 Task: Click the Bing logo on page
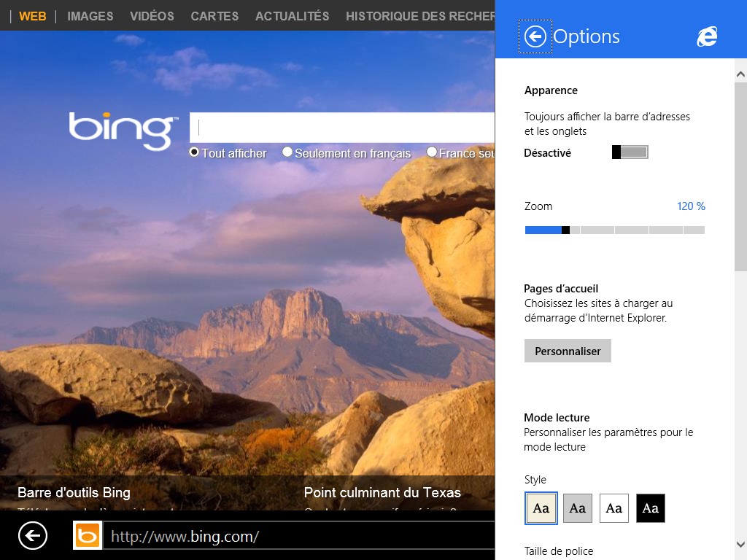(123, 130)
